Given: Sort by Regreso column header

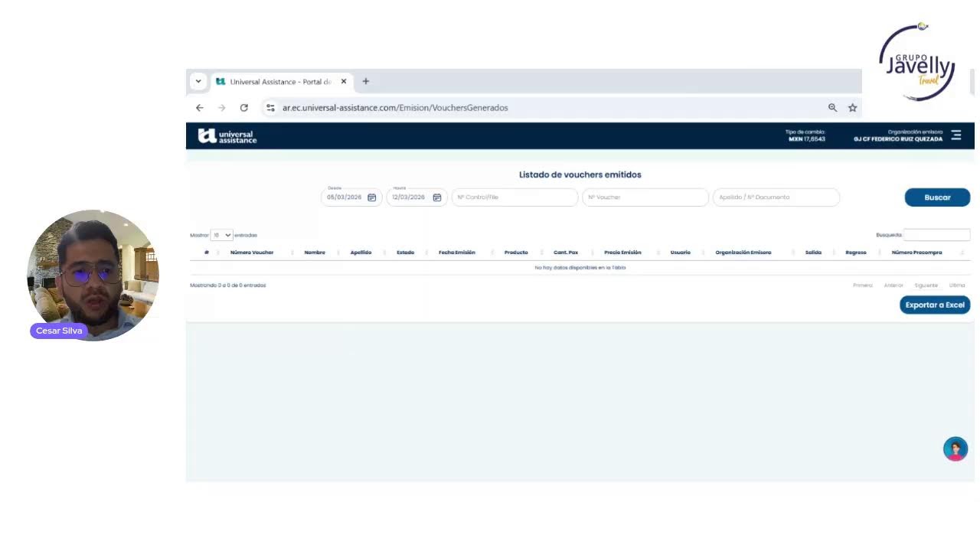Looking at the screenshot, I should pyautogui.click(x=856, y=253).
